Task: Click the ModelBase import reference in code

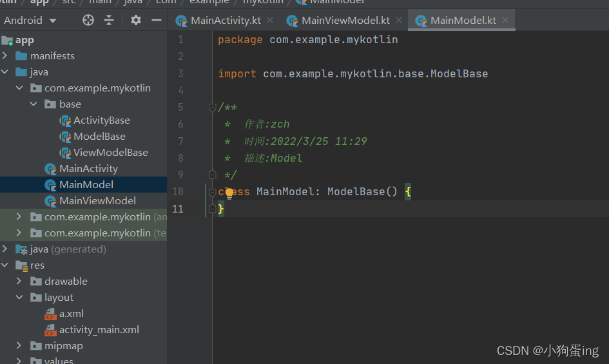Action: click(459, 73)
